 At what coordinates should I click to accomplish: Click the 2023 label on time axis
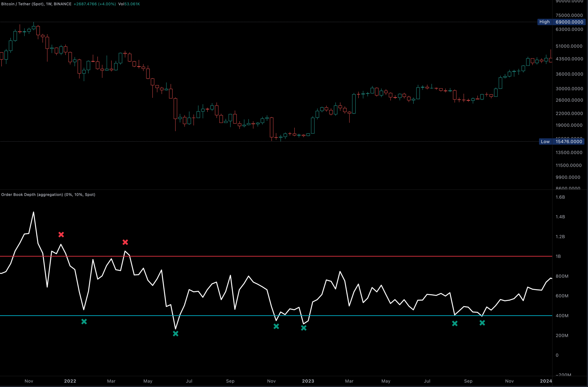(308, 381)
